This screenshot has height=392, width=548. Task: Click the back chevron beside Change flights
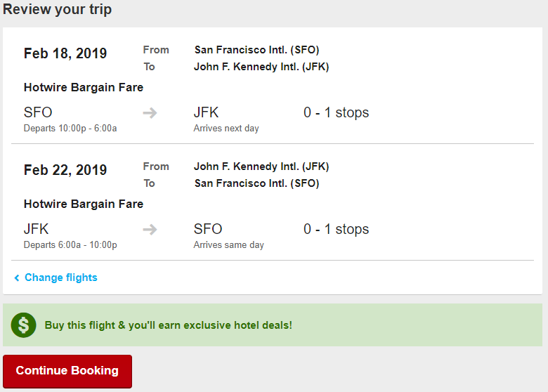click(x=16, y=277)
